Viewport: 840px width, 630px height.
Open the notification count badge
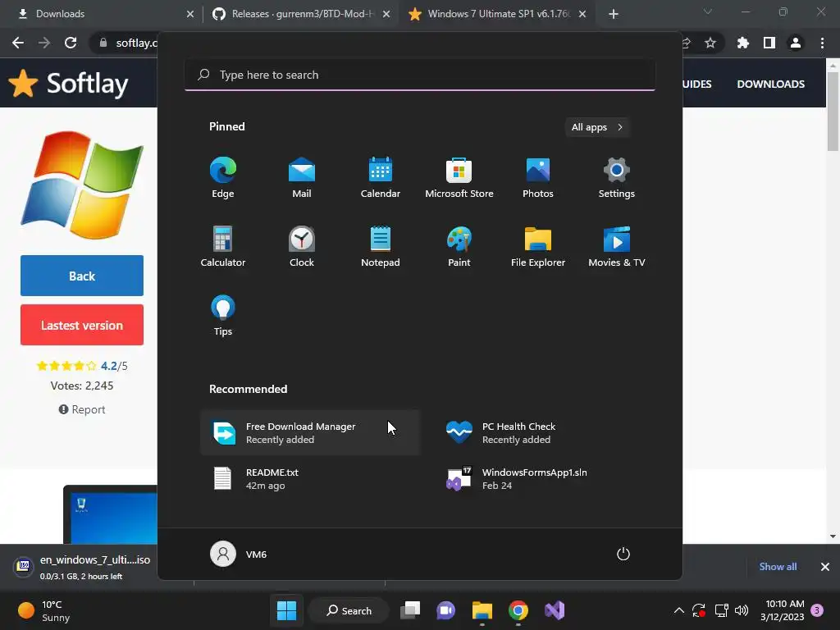click(x=817, y=610)
